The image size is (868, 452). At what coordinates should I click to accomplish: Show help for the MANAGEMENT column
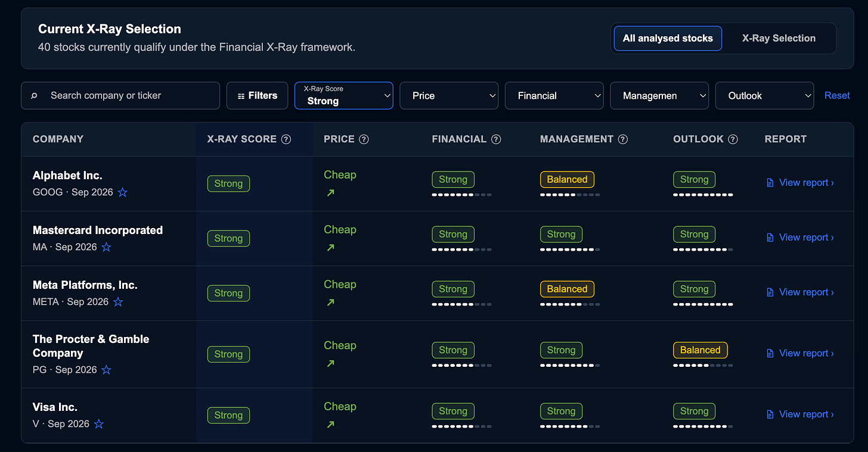(x=623, y=139)
